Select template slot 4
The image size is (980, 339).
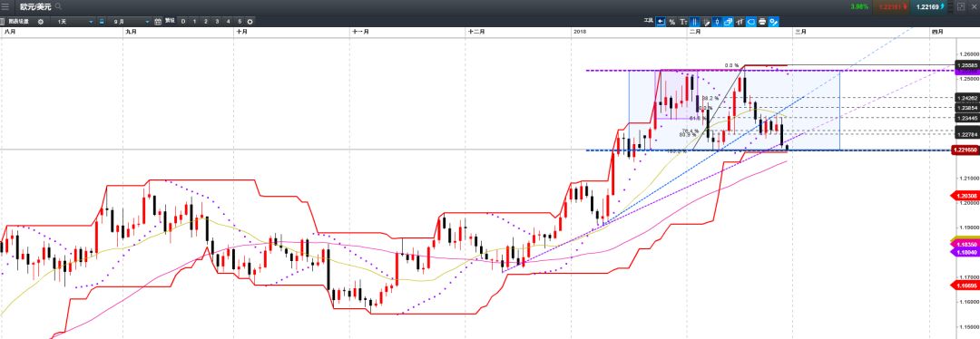(x=228, y=21)
